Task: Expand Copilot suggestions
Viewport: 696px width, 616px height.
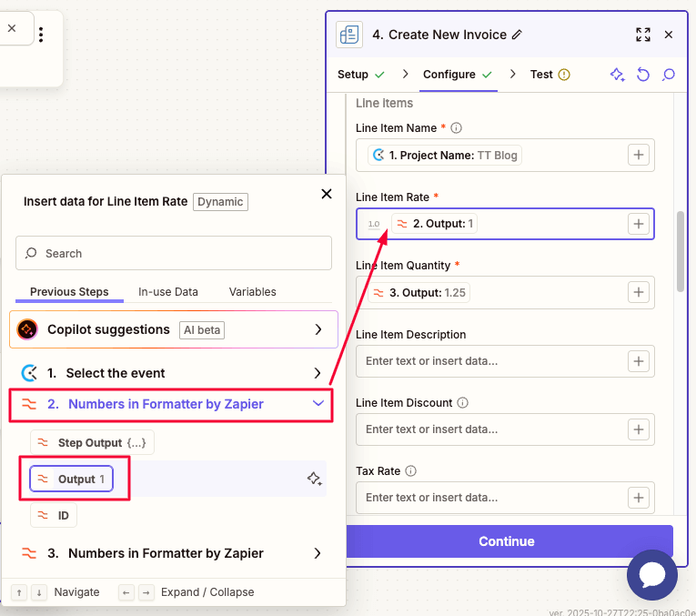Action: (174, 329)
